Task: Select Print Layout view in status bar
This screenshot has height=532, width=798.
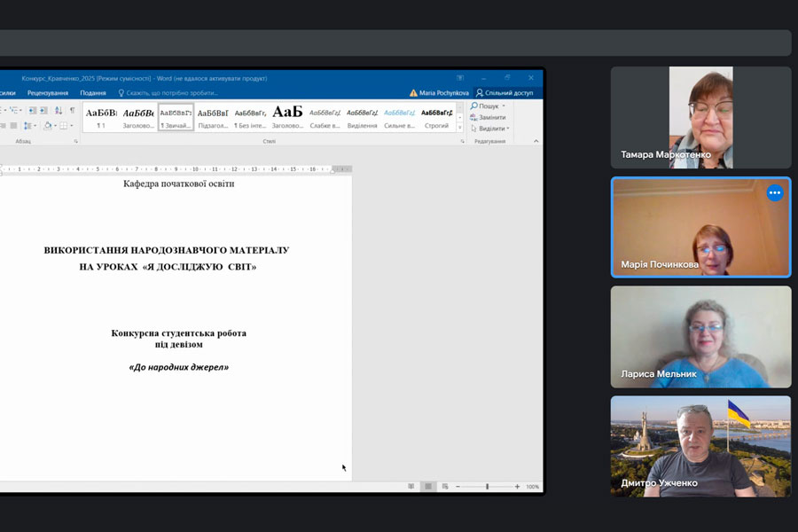Action: pos(427,487)
